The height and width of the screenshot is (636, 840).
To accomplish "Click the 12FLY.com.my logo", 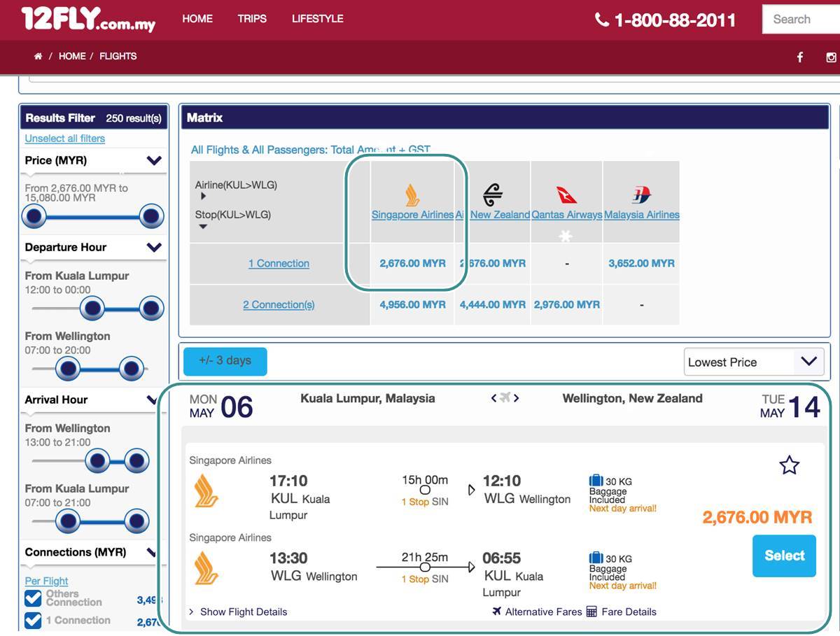I will [x=88, y=19].
